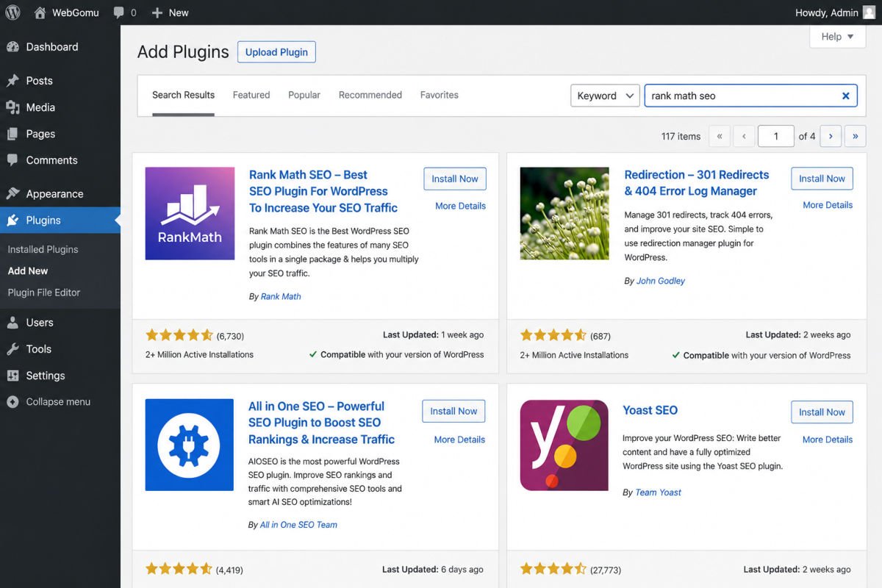Switch to Popular tab
This screenshot has width=882, height=588.
(304, 95)
